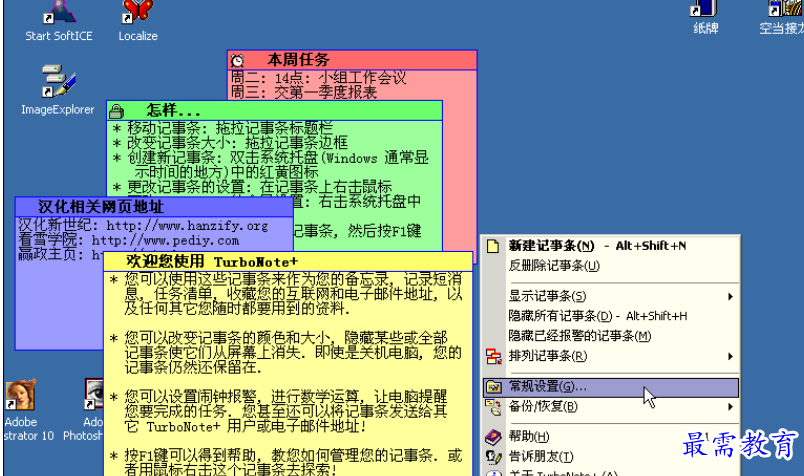Click the text 您可以设置闹钟报警 in yellow note
This screenshot has width=804, height=476.
(x=190, y=396)
